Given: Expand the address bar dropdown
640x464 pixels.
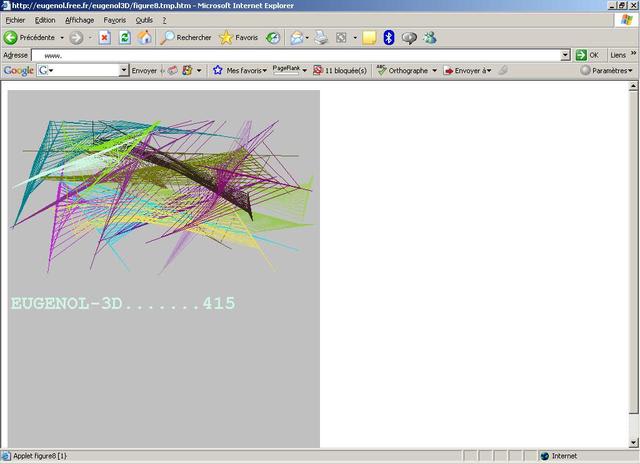Looking at the screenshot, I should [x=565, y=55].
